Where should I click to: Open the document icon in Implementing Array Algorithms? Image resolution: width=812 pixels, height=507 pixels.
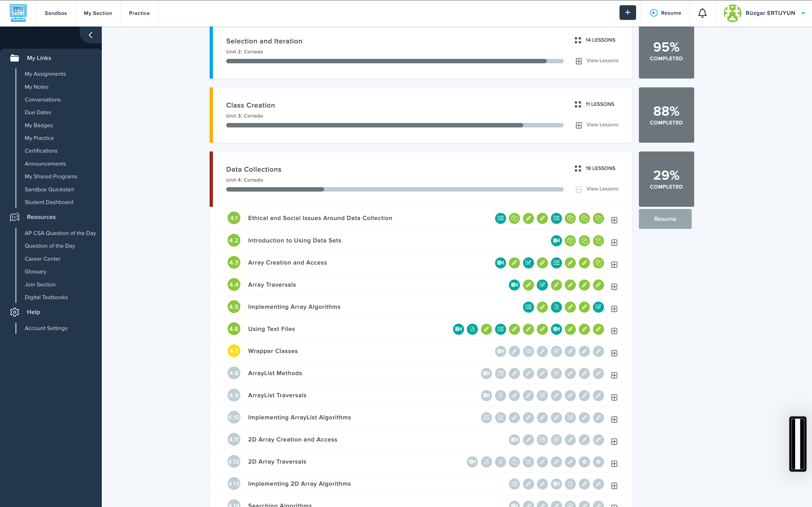pos(556,307)
